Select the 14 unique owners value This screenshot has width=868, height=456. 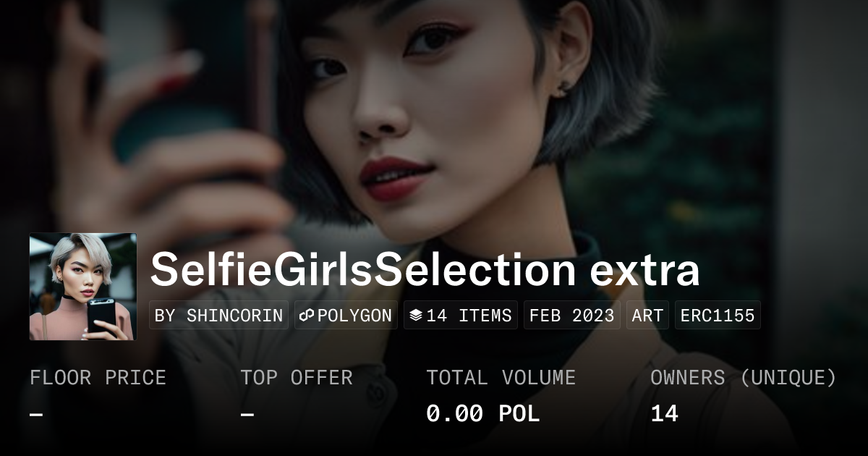click(664, 414)
